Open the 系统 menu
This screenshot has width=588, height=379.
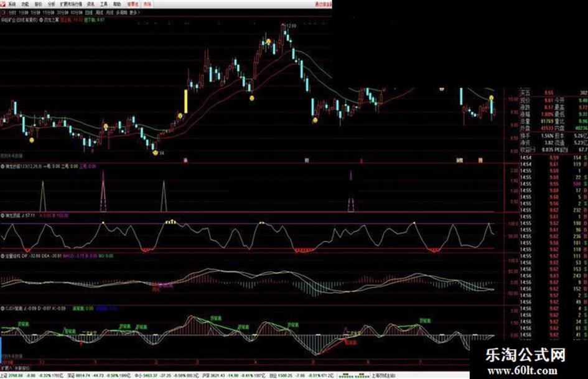coord(12,4)
